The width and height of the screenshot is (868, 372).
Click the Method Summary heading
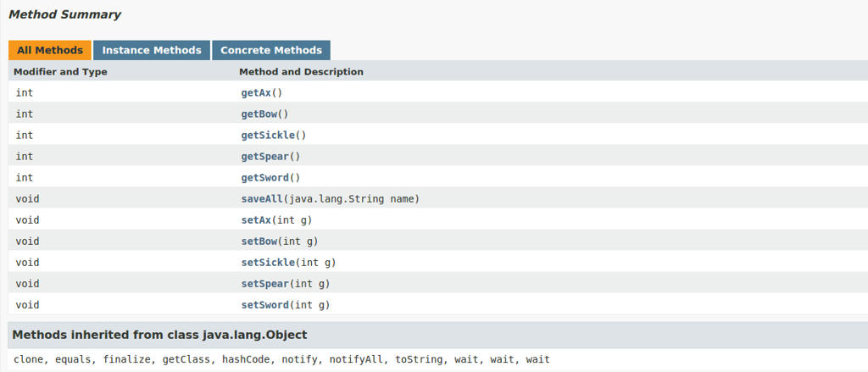point(64,15)
